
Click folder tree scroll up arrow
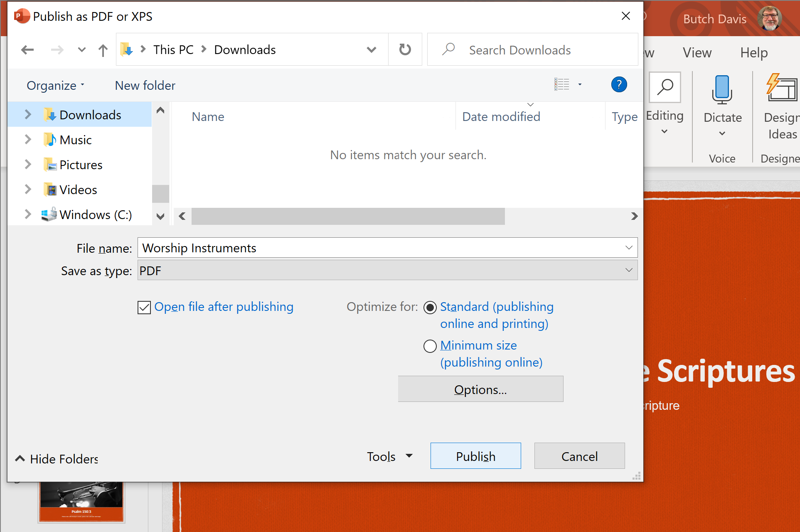pos(160,111)
